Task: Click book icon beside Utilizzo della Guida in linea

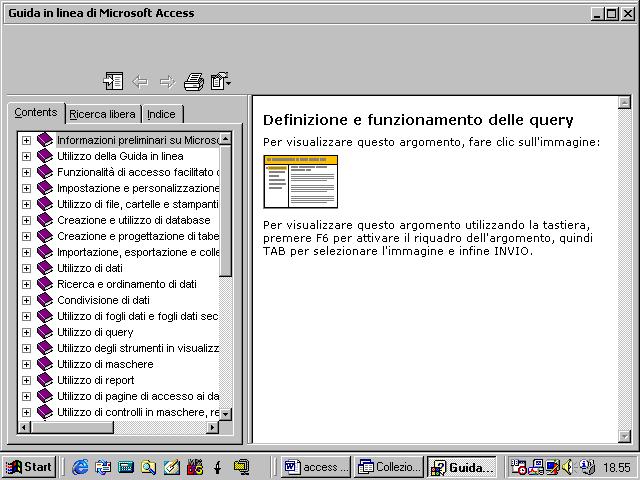Action: tap(45, 156)
